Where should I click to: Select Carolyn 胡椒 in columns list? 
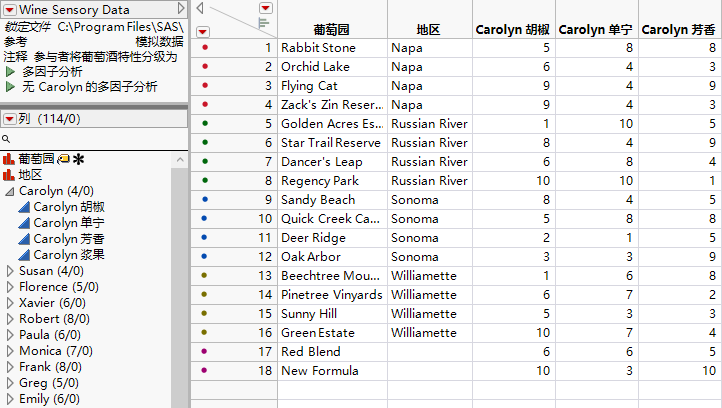[x=69, y=207]
